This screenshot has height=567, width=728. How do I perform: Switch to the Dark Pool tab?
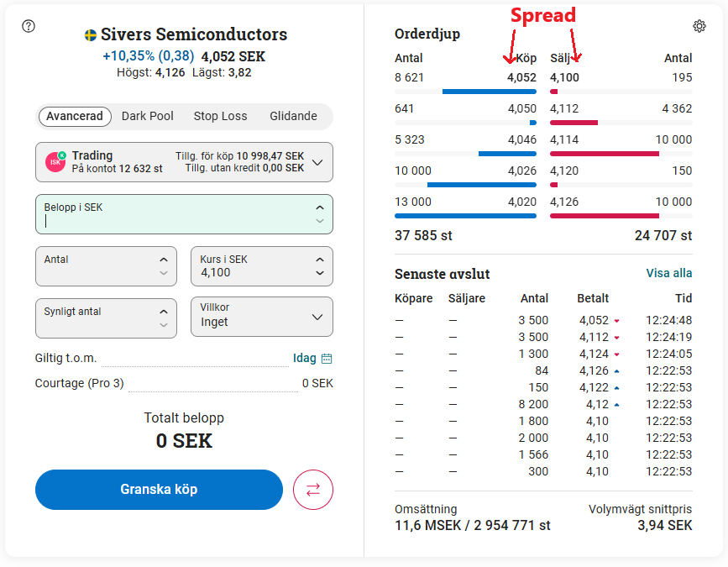[148, 116]
